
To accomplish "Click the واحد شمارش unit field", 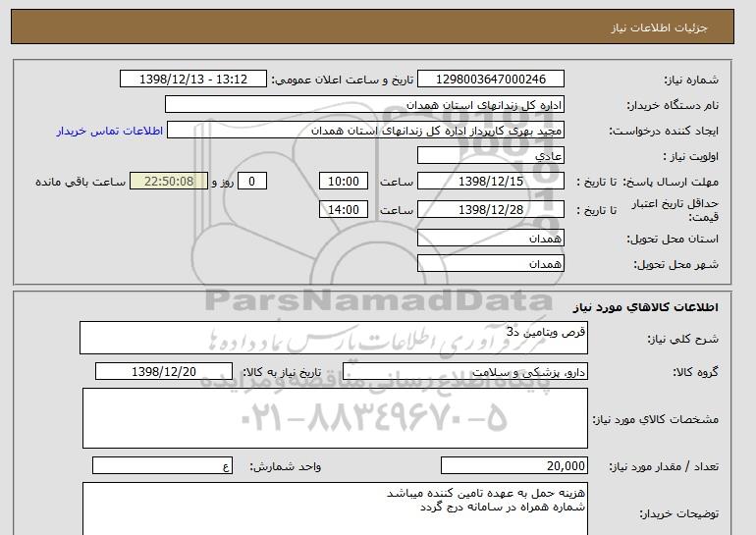I will (x=162, y=465).
